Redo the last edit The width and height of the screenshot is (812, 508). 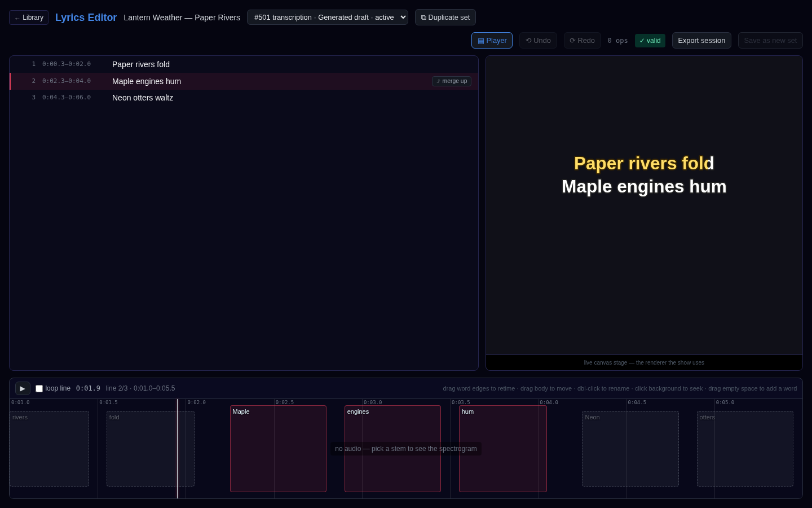582,41
